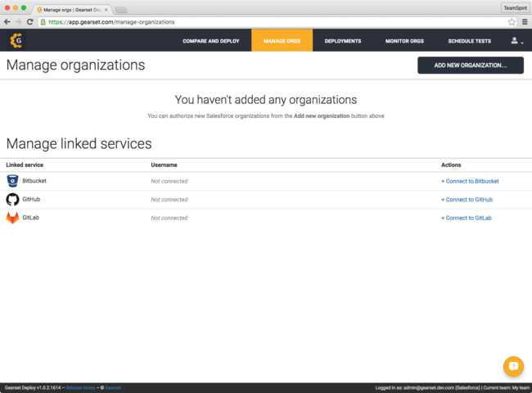Screen dimensions: 532x393
Task: Connect to GitLab
Action: [467, 218]
